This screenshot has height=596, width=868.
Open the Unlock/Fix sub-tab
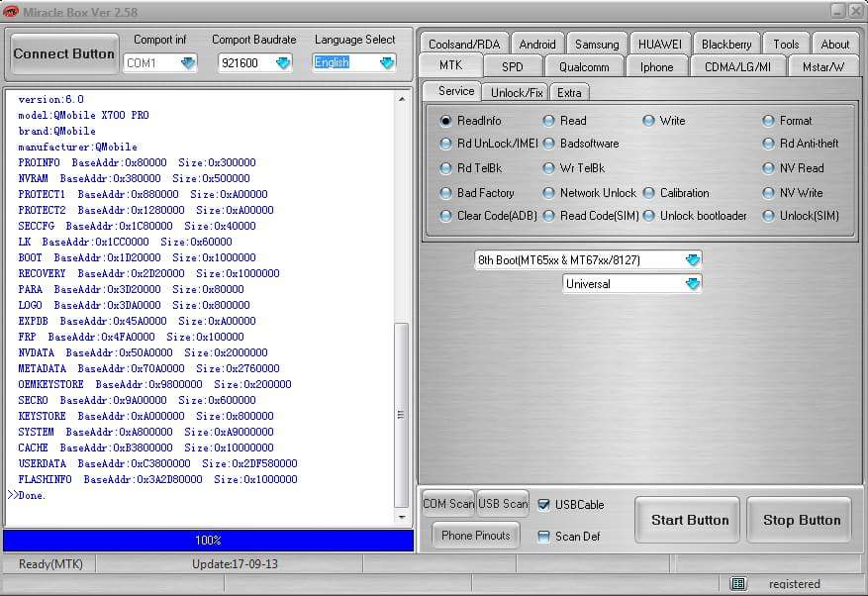click(516, 92)
